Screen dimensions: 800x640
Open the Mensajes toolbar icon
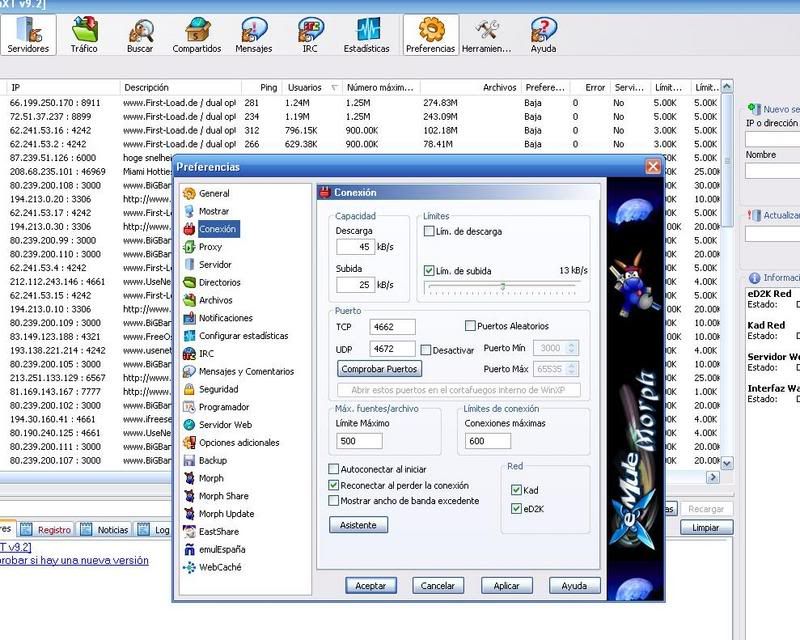[254, 35]
